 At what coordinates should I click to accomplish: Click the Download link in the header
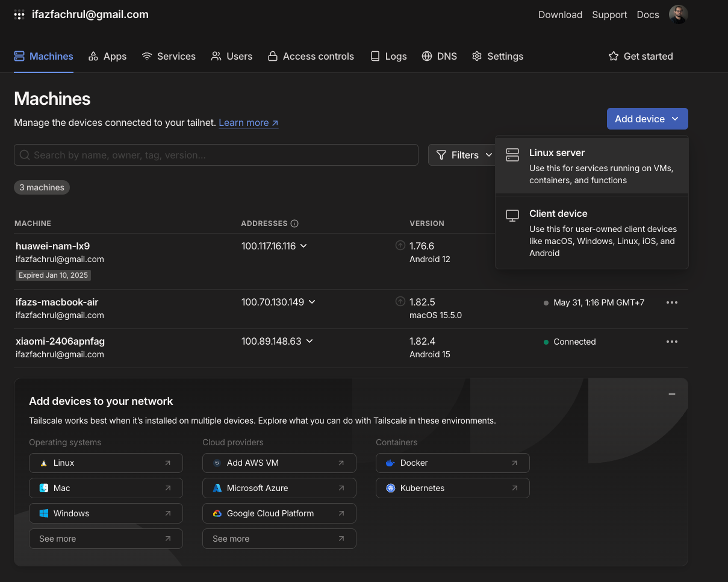[x=560, y=14]
